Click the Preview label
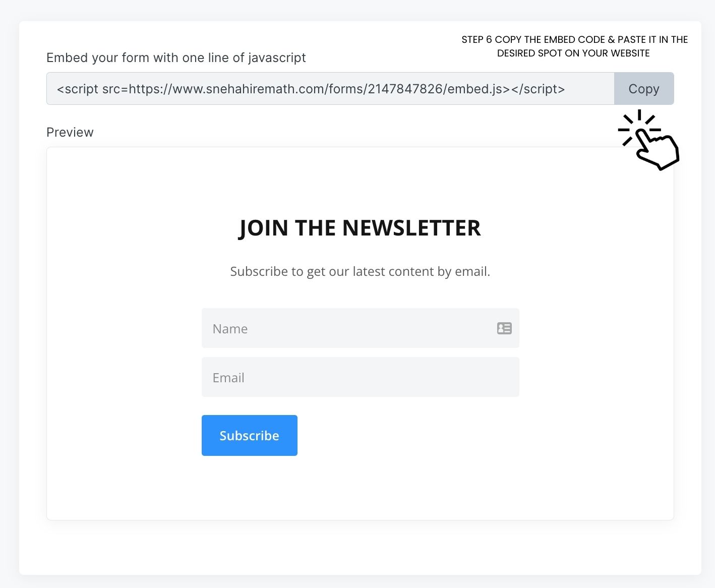The height and width of the screenshot is (588, 715). pyautogui.click(x=70, y=132)
